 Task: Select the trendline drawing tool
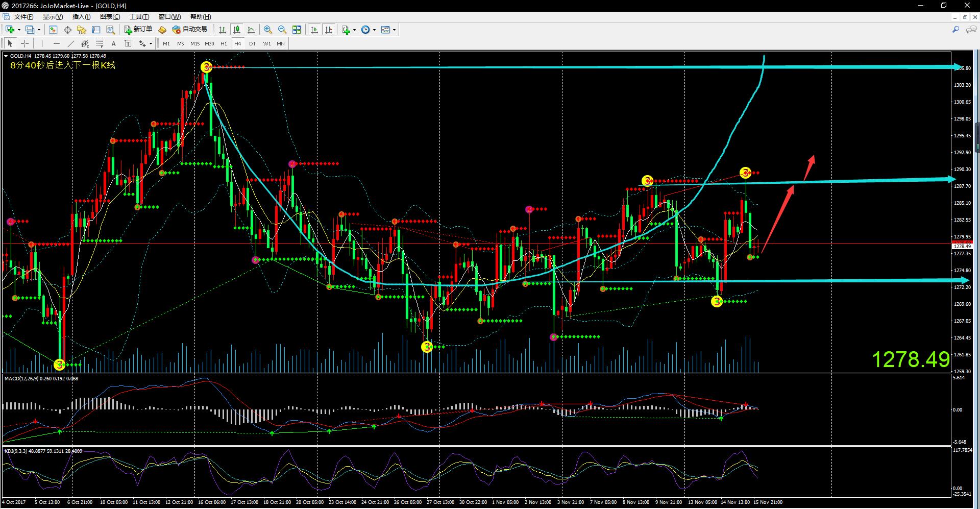(x=70, y=44)
